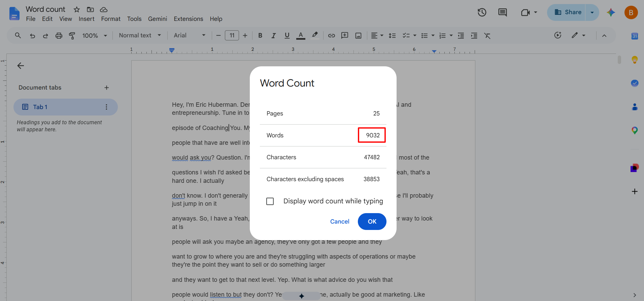The image size is (644, 301).
Task: Open the zoom 100% dropdown
Action: pyautogui.click(x=95, y=35)
